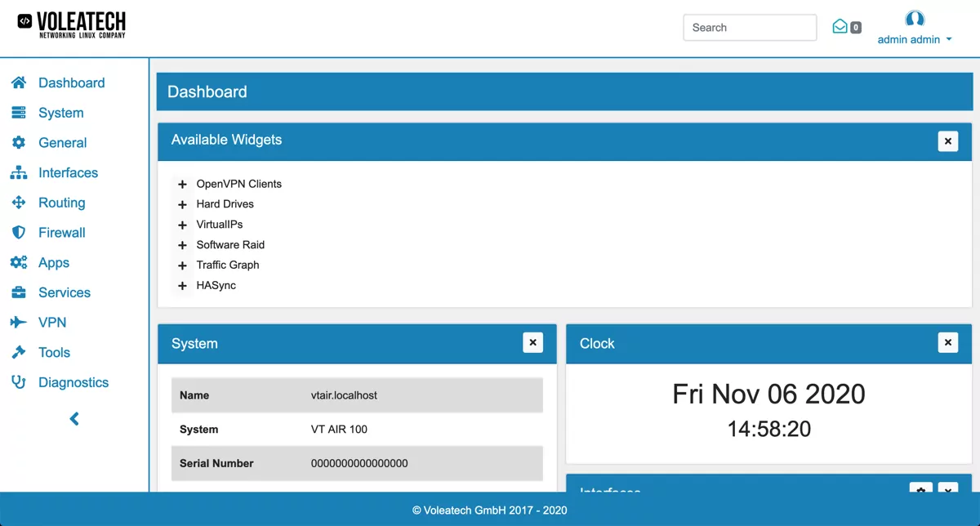Click the settings gear on the Interfaces widget
Screen dimensions: 980x526
[x=920, y=490]
